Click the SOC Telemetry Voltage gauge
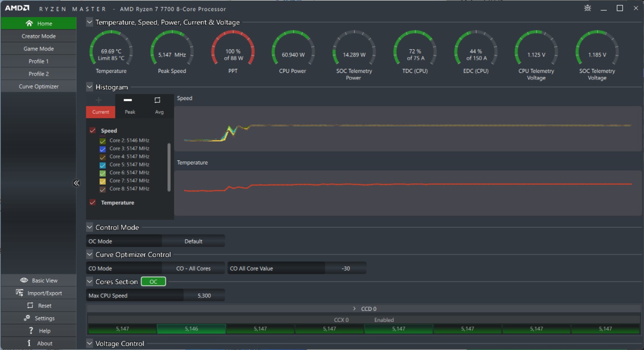Viewport: 644px width, 350px height. pyautogui.click(x=597, y=49)
